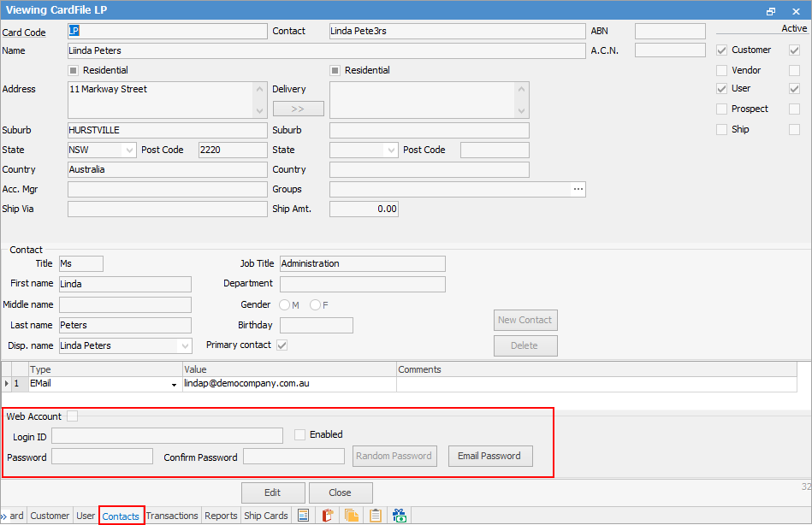Click the yellow stacked-pages icon tab
This screenshot has width=812, height=525.
tap(351, 516)
